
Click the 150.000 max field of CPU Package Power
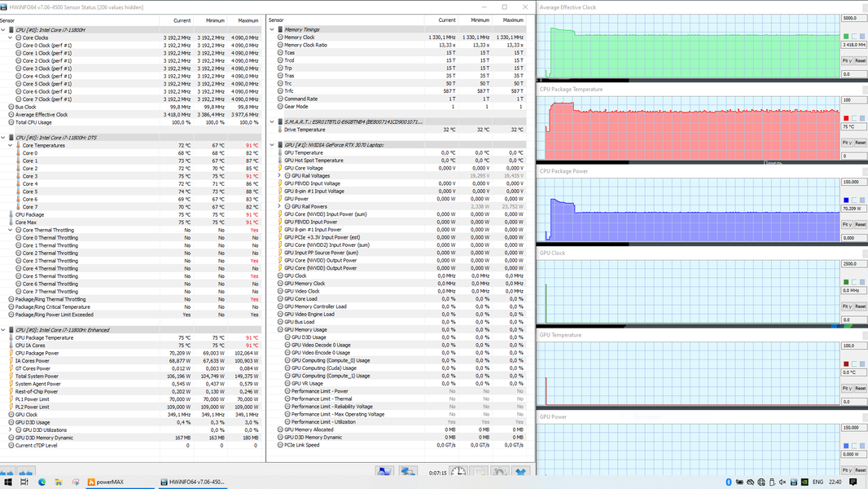(x=853, y=183)
